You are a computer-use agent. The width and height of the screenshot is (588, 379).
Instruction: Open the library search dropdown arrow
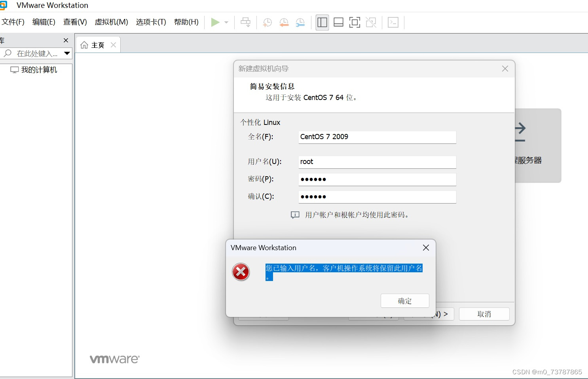(67, 53)
